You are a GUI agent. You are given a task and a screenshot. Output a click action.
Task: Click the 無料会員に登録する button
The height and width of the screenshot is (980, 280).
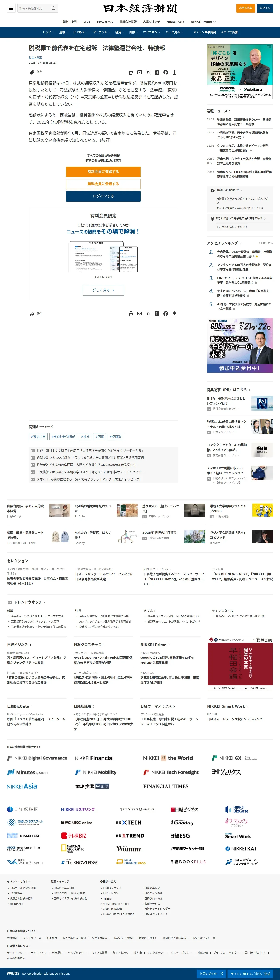point(103,184)
